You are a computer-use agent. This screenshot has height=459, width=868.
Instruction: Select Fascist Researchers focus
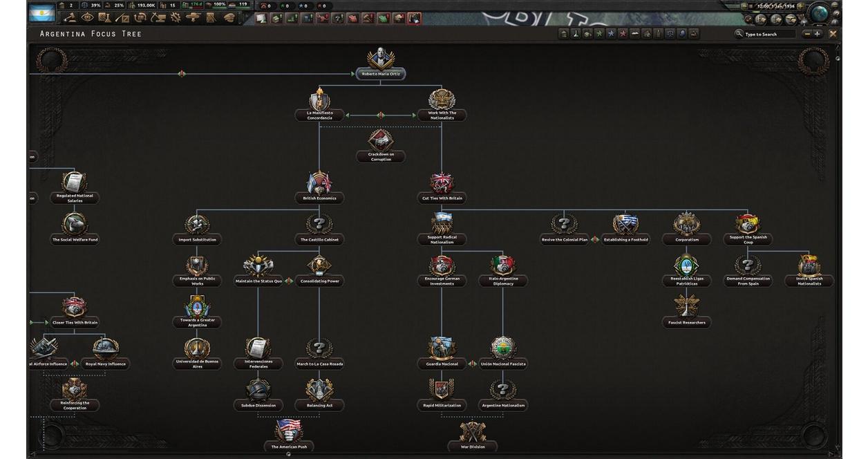686,312
